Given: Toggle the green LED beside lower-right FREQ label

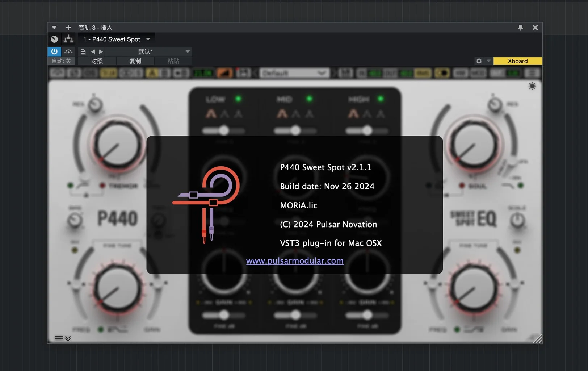Looking at the screenshot, I should coord(457,329).
